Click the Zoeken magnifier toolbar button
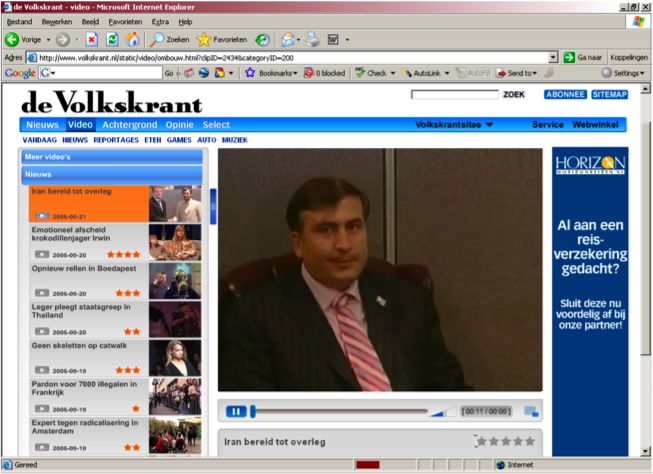Image resolution: width=653 pixels, height=474 pixels. (169, 39)
